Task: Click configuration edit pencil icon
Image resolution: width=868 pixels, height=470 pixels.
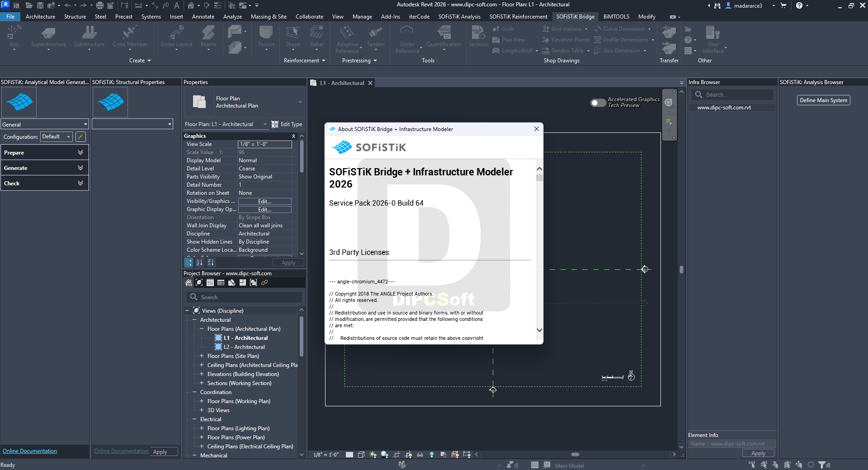Action: [80, 136]
